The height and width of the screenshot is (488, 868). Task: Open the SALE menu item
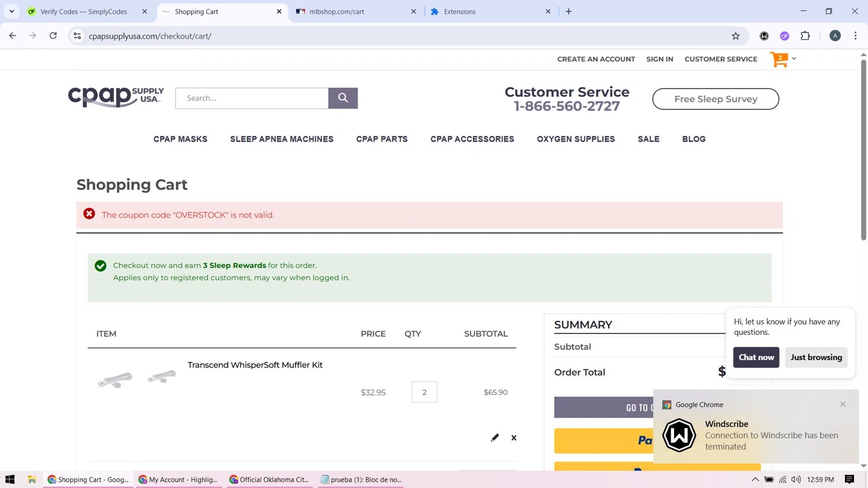point(649,139)
